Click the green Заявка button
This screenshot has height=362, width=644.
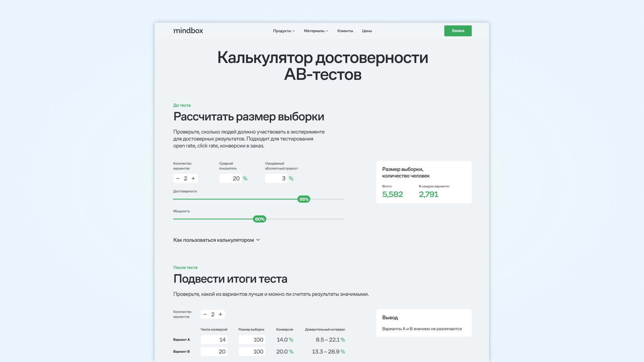click(458, 31)
